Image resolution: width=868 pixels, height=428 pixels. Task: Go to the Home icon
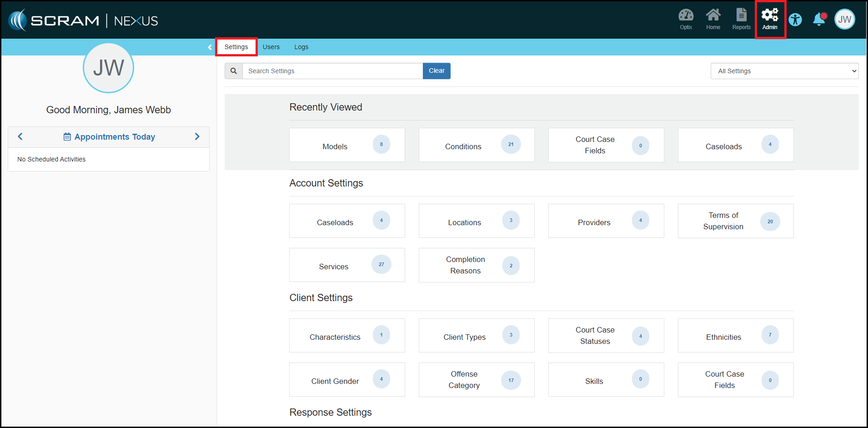coord(713,19)
